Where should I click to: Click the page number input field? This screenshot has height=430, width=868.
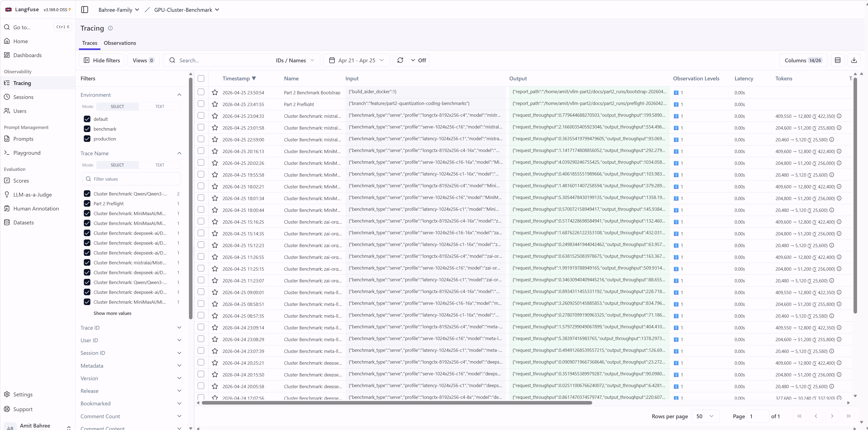coord(757,416)
